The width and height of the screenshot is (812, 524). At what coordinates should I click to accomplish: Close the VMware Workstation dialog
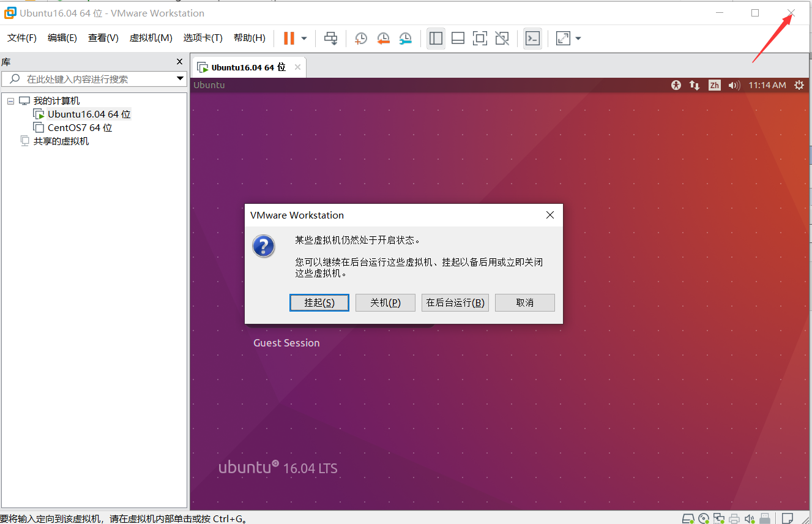pyautogui.click(x=550, y=215)
